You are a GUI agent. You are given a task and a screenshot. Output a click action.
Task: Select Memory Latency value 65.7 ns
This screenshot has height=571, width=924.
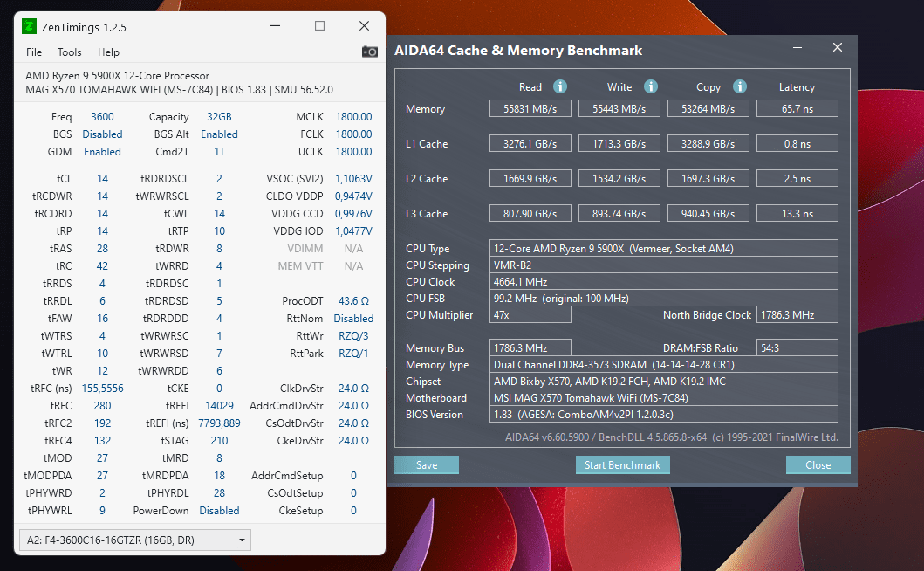(797, 108)
